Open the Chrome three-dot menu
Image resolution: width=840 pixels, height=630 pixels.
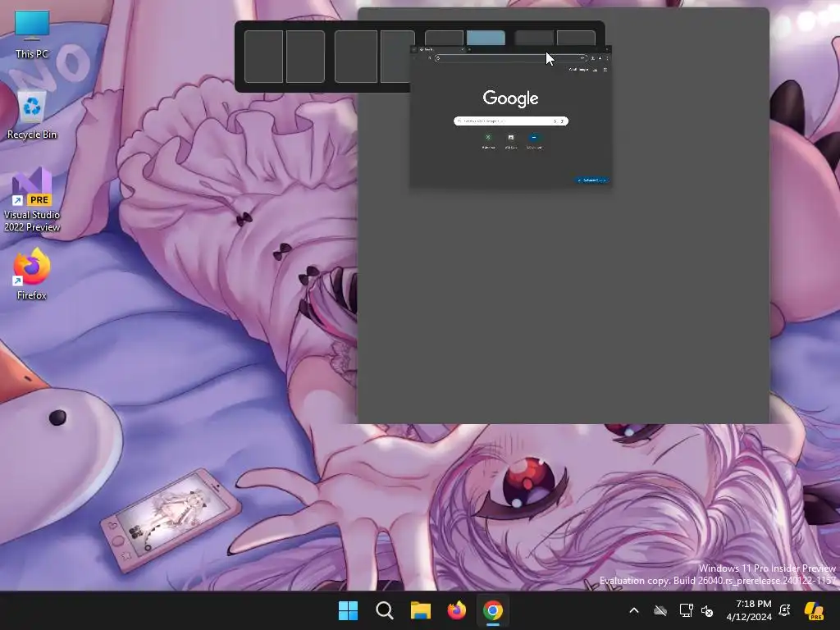click(607, 58)
